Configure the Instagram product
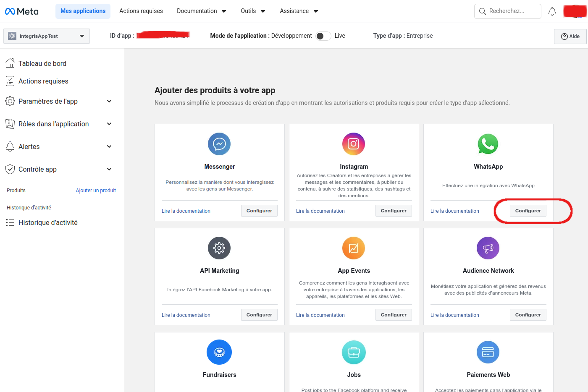Screen dimensions: 588x392 point(394,211)
